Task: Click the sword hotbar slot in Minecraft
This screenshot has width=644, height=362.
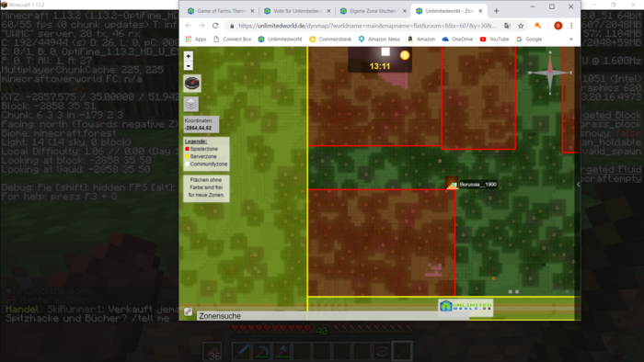Action: [241, 352]
